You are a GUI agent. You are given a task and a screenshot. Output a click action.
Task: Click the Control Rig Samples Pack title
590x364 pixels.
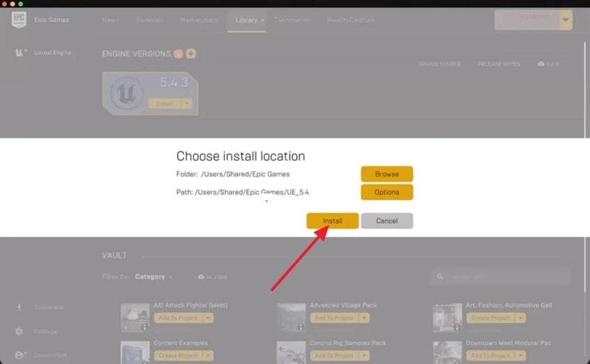(x=348, y=343)
